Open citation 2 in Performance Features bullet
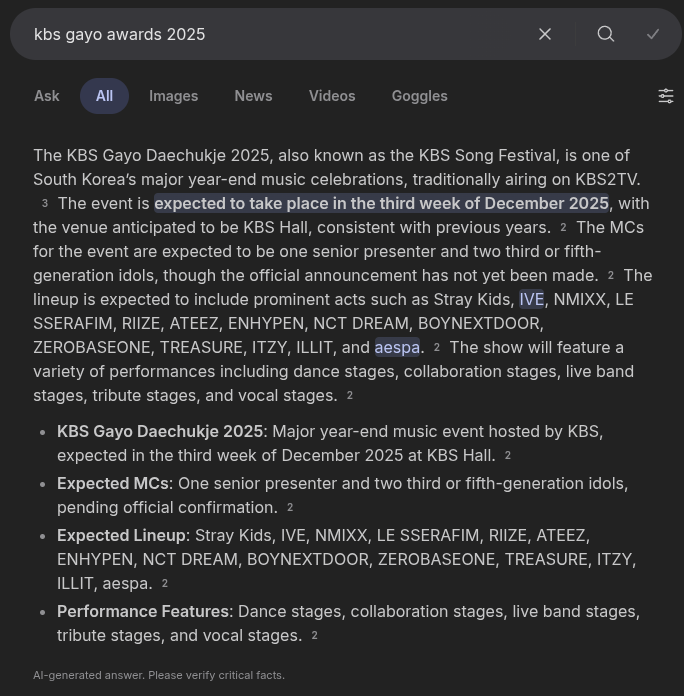684x696 pixels. pyautogui.click(x=314, y=635)
